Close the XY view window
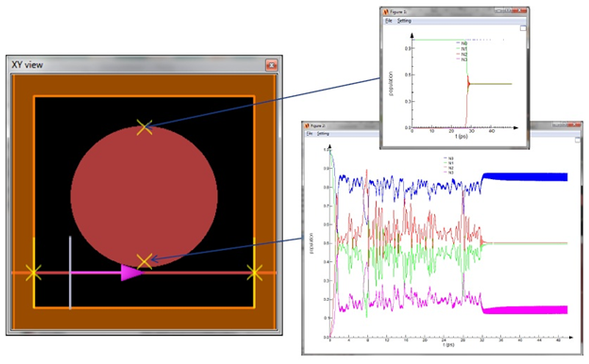Viewport: 589px width, 364px height. click(271, 65)
